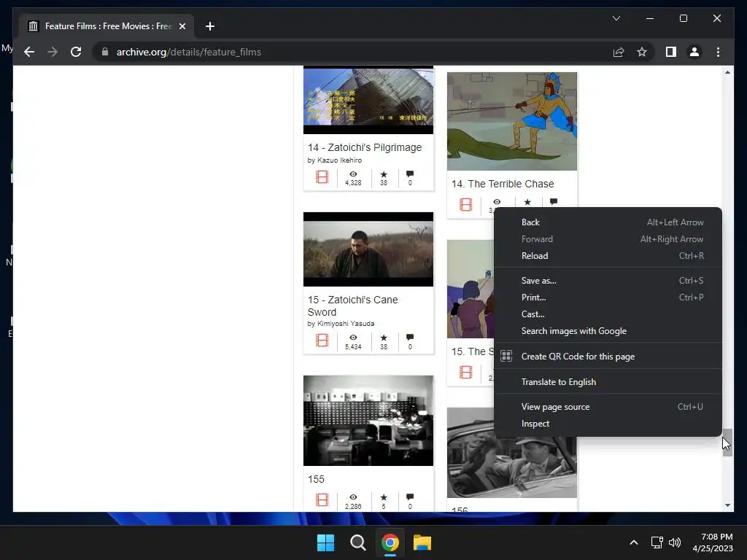Click the item 155 black-and-white thumbnail

tap(368, 421)
